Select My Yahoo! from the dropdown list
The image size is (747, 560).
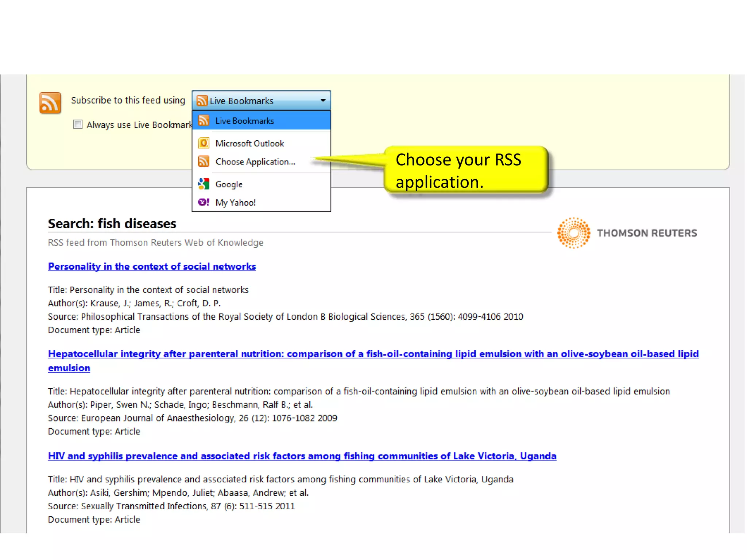pos(261,202)
